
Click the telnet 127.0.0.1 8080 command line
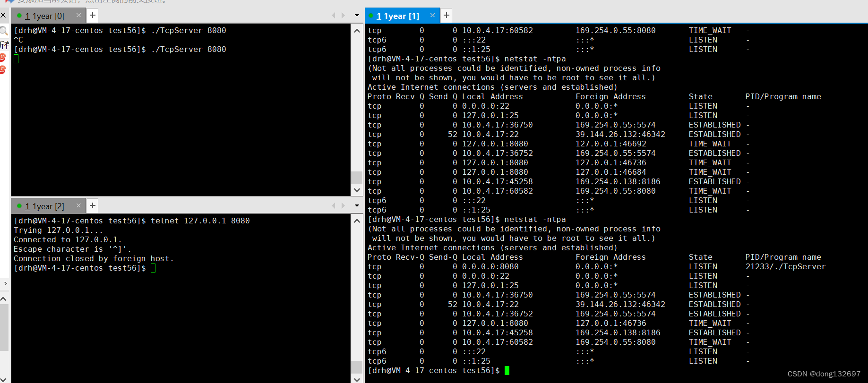[132, 221]
